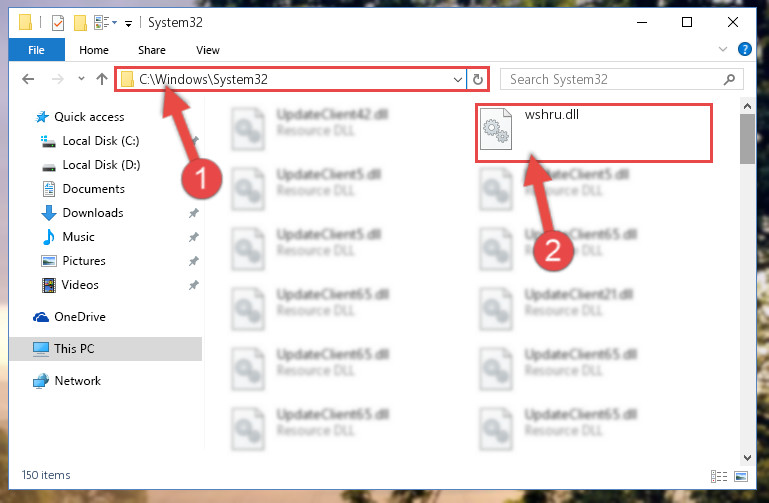769x503 pixels.
Task: Open Customize Quick Access Toolbar dropdown
Action: (128, 23)
